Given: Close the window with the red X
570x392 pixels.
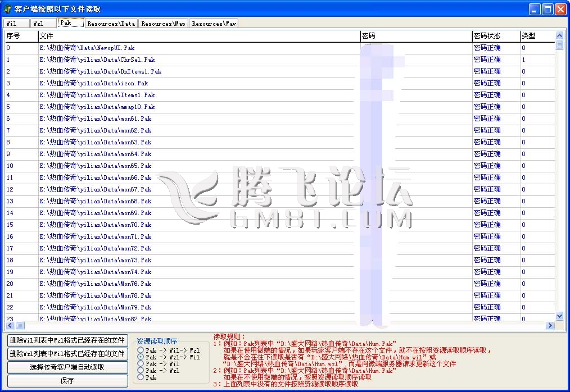Looking at the screenshot, I should 560,10.
